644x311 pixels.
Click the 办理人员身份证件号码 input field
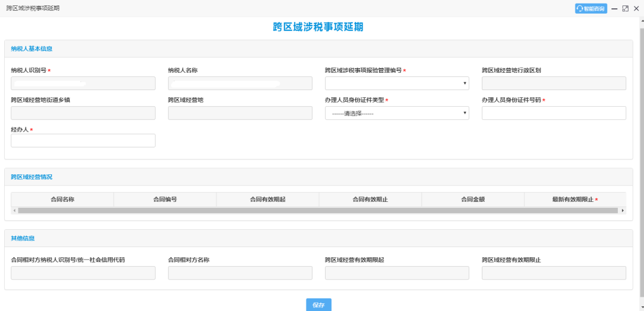tap(553, 113)
